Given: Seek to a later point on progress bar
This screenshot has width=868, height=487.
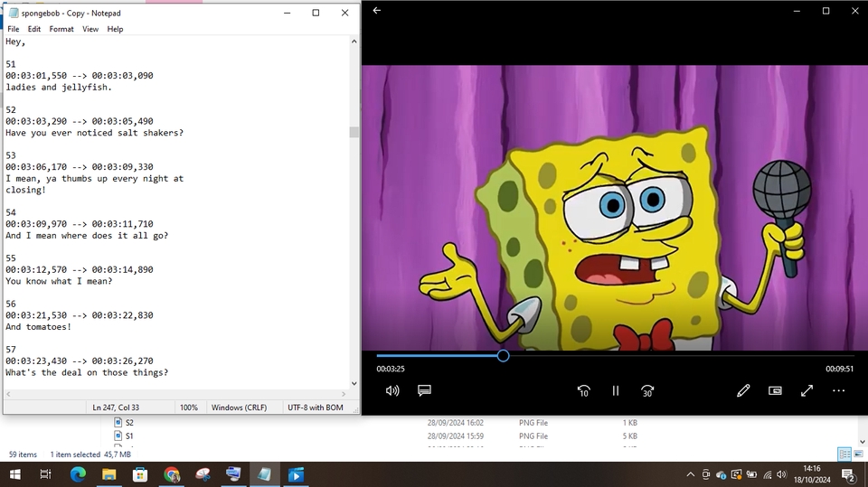Looking at the screenshot, I should (681, 356).
